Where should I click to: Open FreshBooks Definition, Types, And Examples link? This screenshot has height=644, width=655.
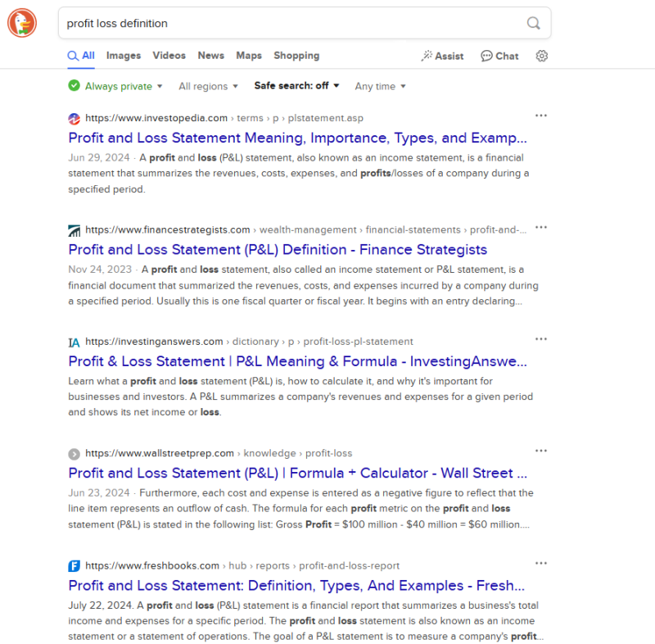coord(296,586)
